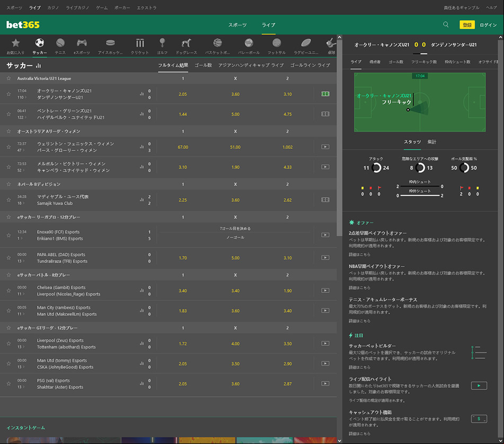Favorite the ネパール Bディビジョン league star
Viewport: 504px width, 444px height.
click(8, 184)
